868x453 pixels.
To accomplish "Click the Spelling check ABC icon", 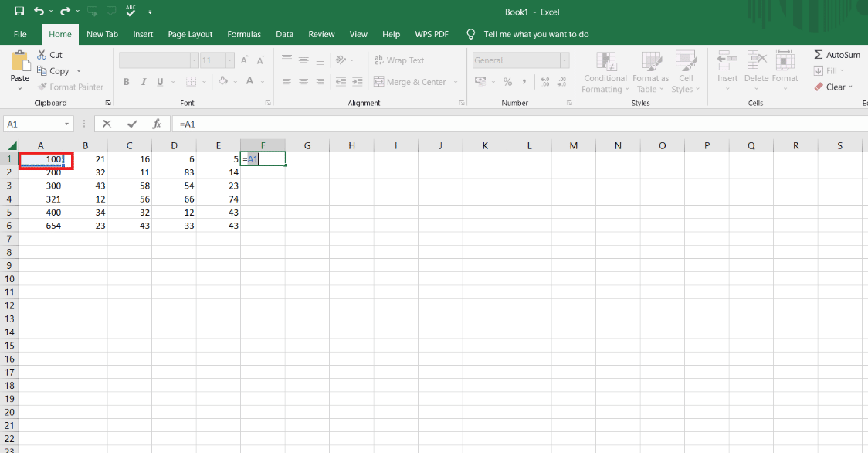I will click(131, 11).
